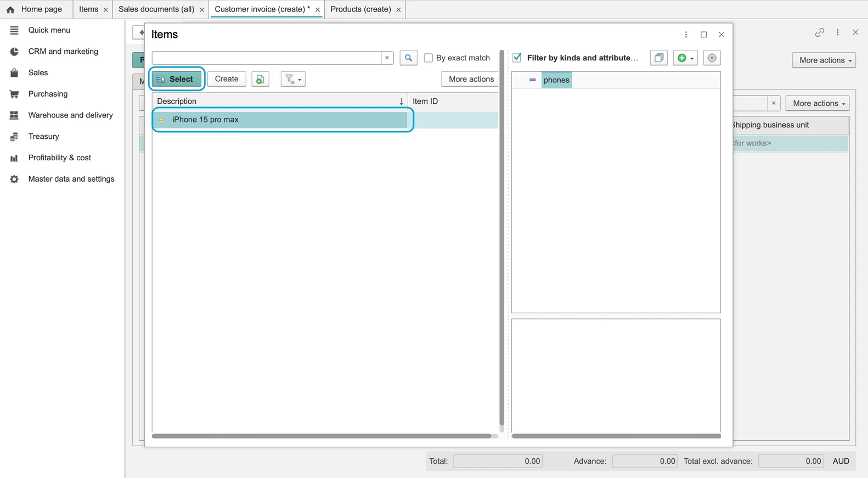Click Master data and settings gear icon

coord(14,179)
